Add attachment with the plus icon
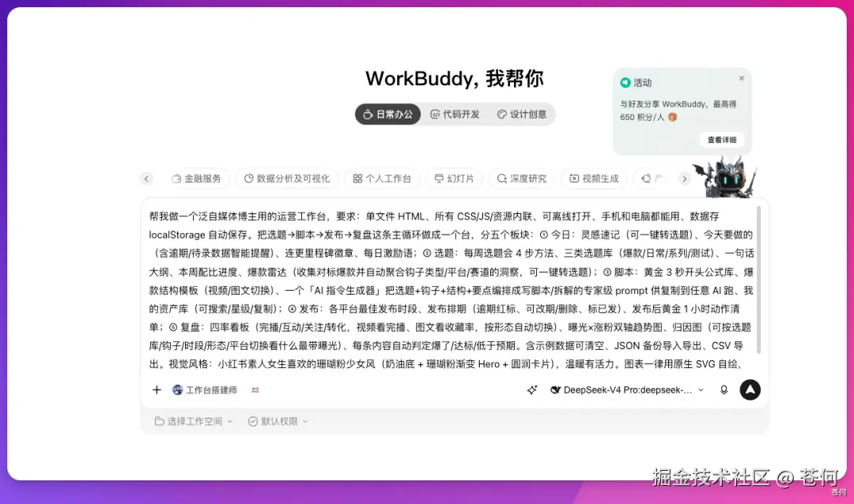854x504 pixels. click(x=157, y=389)
